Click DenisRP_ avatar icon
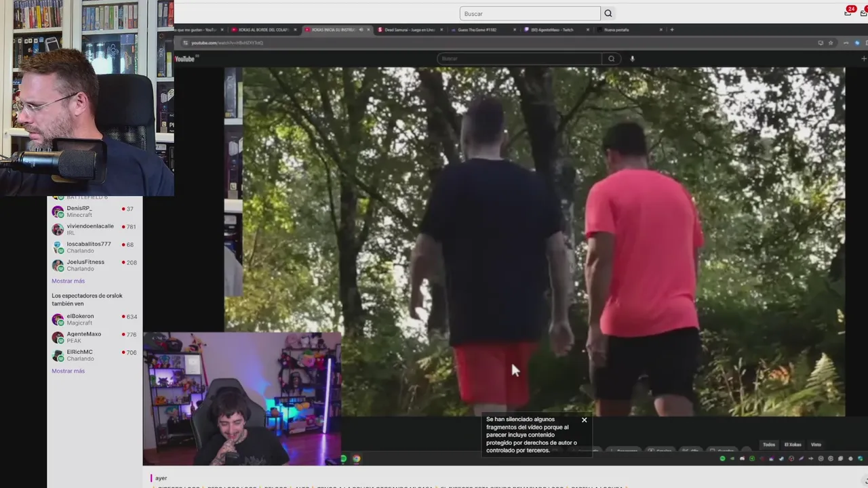The height and width of the screenshot is (488, 868). [58, 211]
